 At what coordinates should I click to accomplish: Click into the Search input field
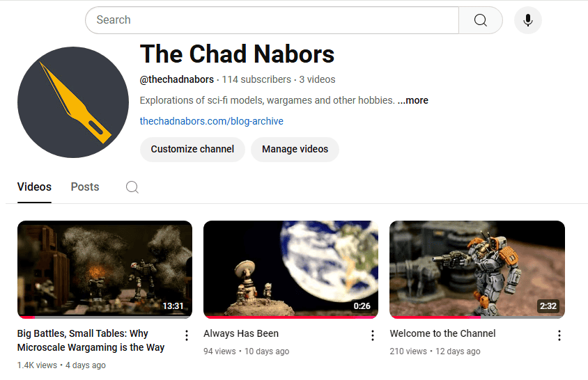coord(272,20)
